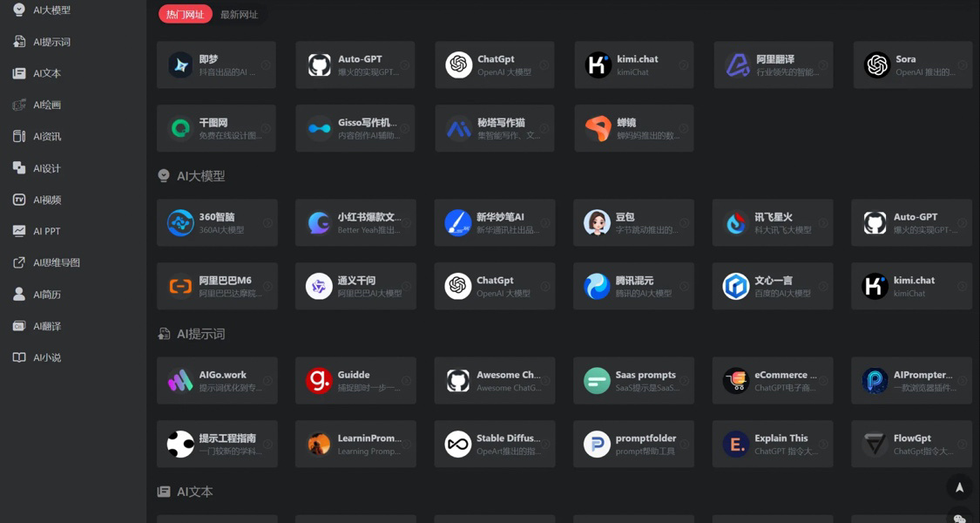Click the AI设计 sidebar icon

point(19,167)
